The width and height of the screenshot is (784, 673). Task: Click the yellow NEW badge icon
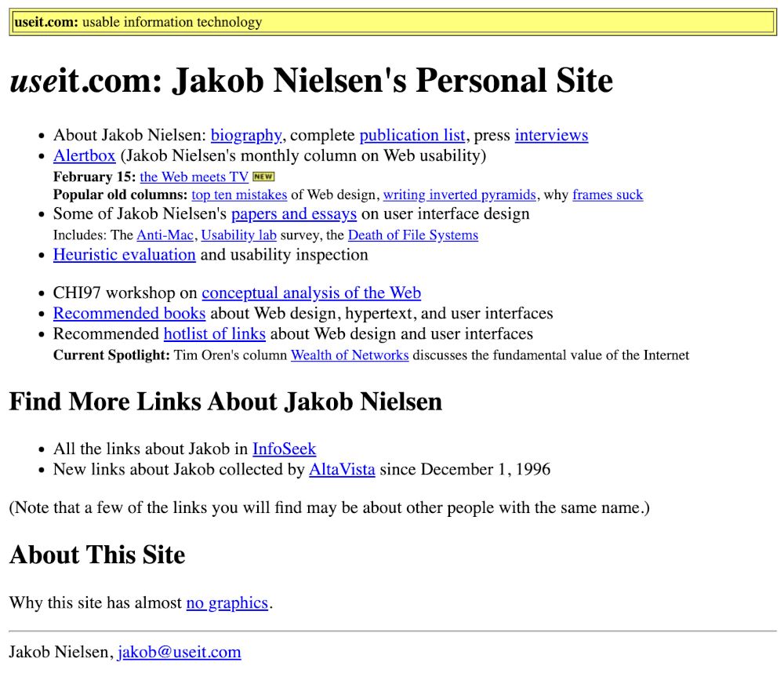(263, 176)
